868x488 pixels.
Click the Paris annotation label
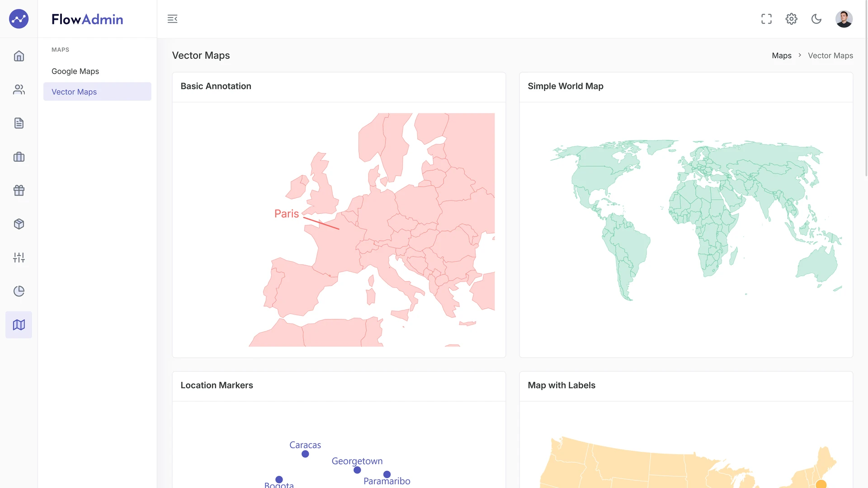point(287,214)
